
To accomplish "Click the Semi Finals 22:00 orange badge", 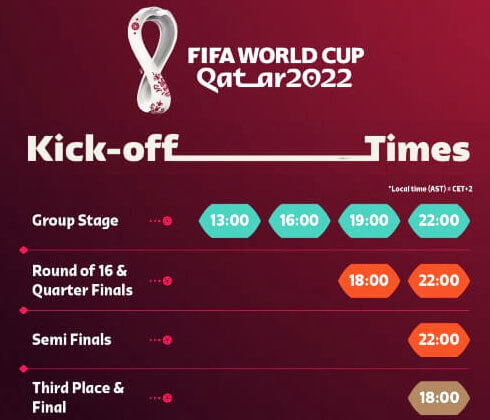I will [x=439, y=340].
